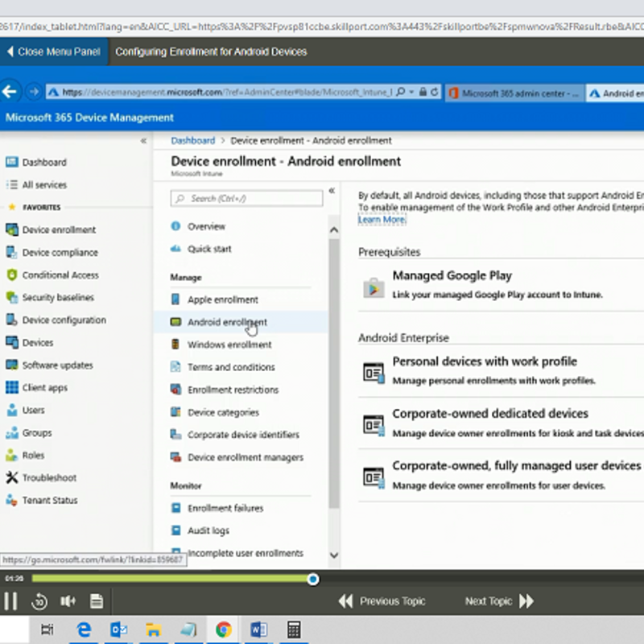Open Device enrollment managers
The width and height of the screenshot is (644, 644).
point(237,457)
